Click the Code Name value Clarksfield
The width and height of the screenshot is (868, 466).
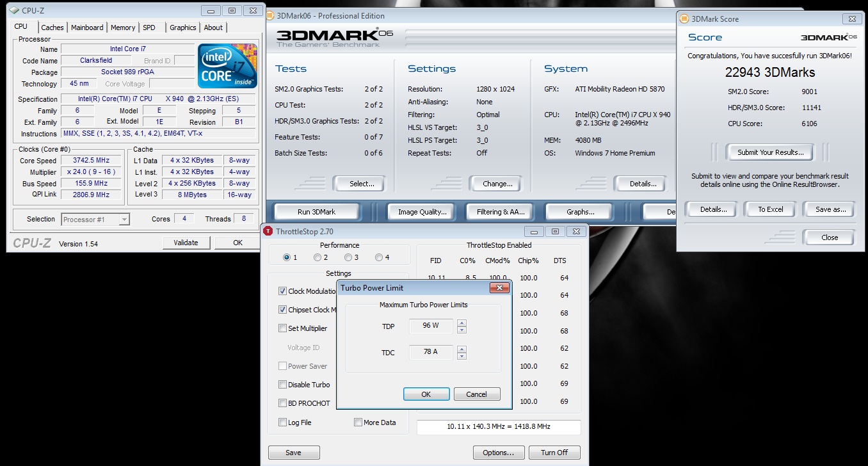tap(96, 61)
